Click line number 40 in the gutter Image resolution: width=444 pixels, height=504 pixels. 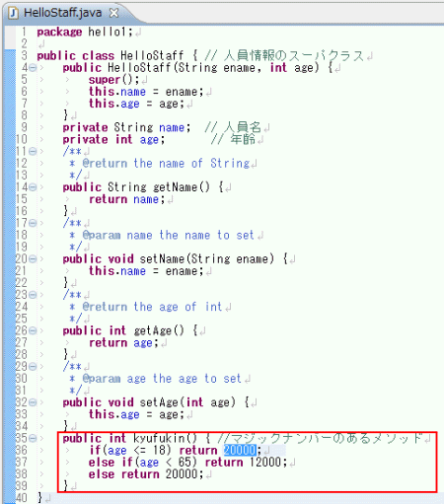pyautogui.click(x=21, y=498)
